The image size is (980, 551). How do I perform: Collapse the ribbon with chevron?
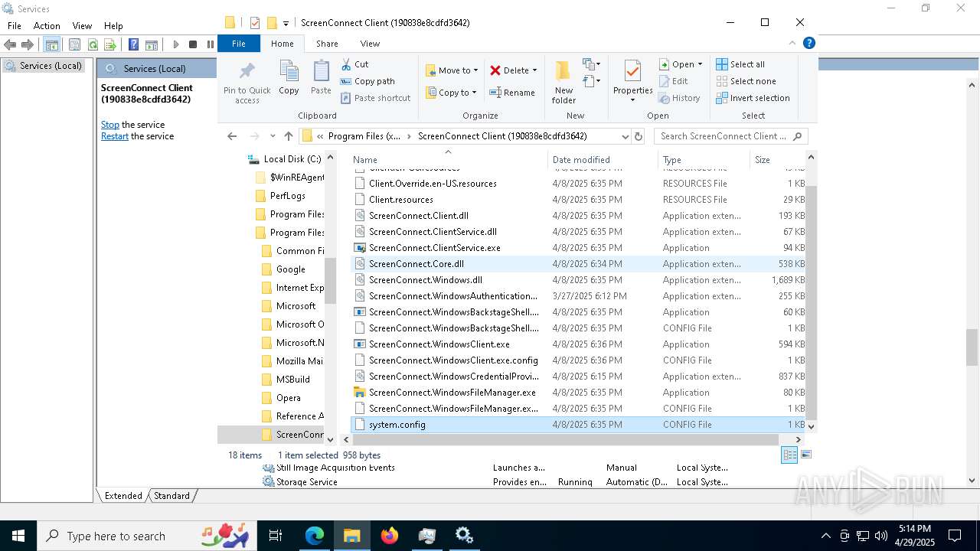point(792,43)
